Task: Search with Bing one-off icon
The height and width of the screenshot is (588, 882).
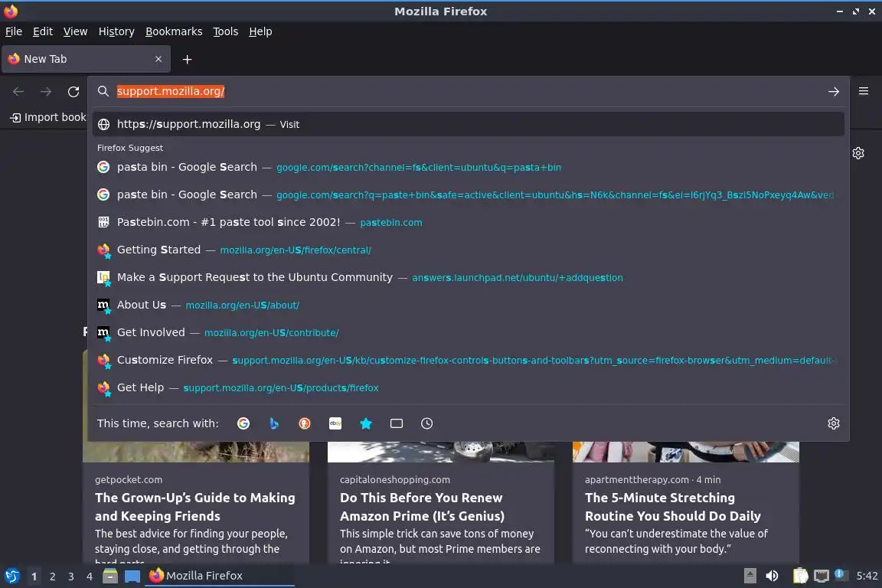Action: [274, 423]
